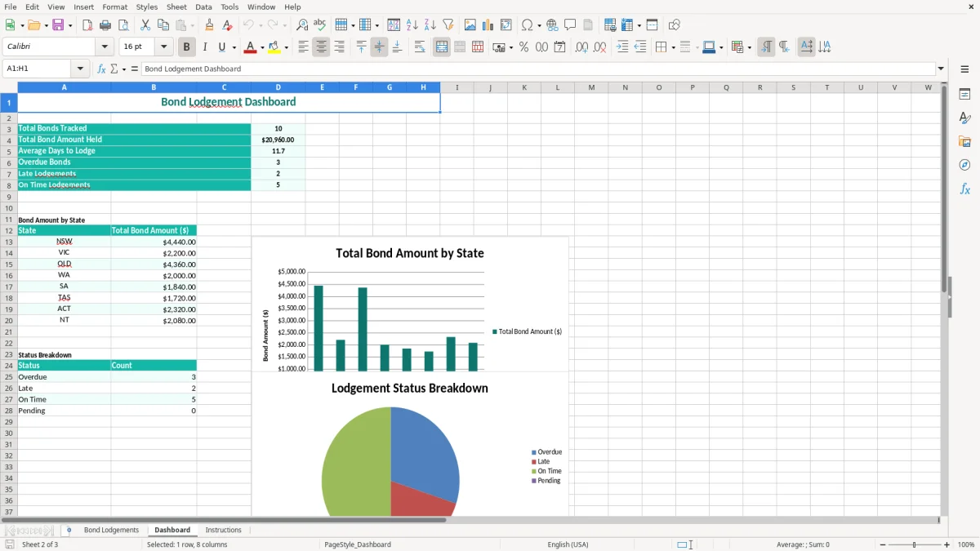Click zoom percentage 100%

[966, 544]
